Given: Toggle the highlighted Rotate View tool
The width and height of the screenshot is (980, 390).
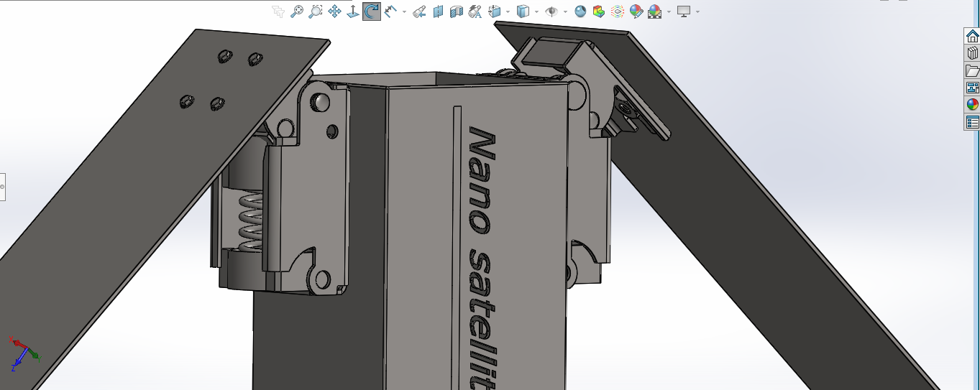Looking at the screenshot, I should coord(372,11).
